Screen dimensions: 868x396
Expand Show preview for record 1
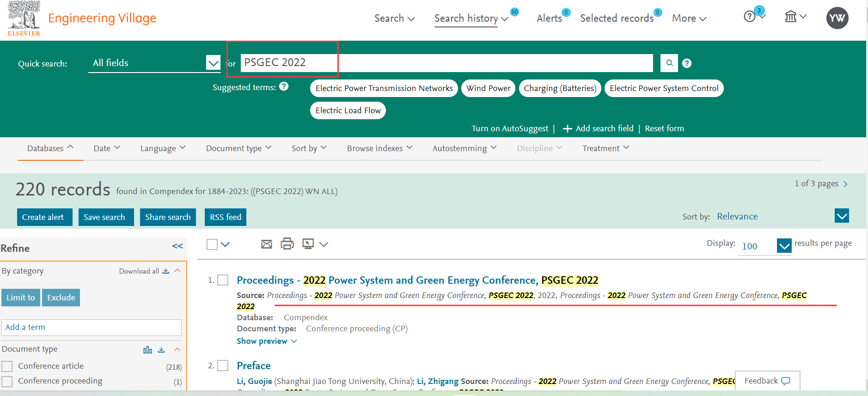[x=267, y=341]
